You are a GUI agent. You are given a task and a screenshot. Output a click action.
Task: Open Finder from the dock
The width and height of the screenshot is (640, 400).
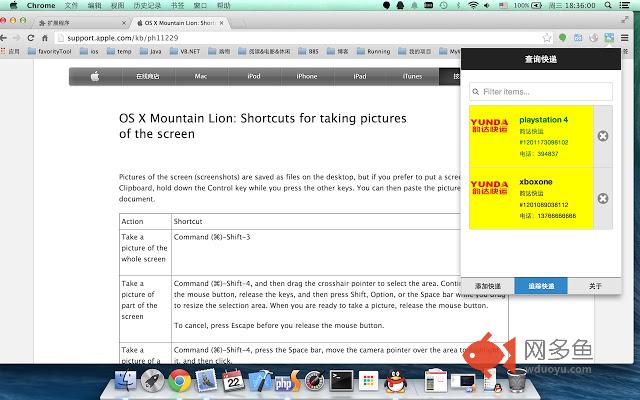click(125, 381)
